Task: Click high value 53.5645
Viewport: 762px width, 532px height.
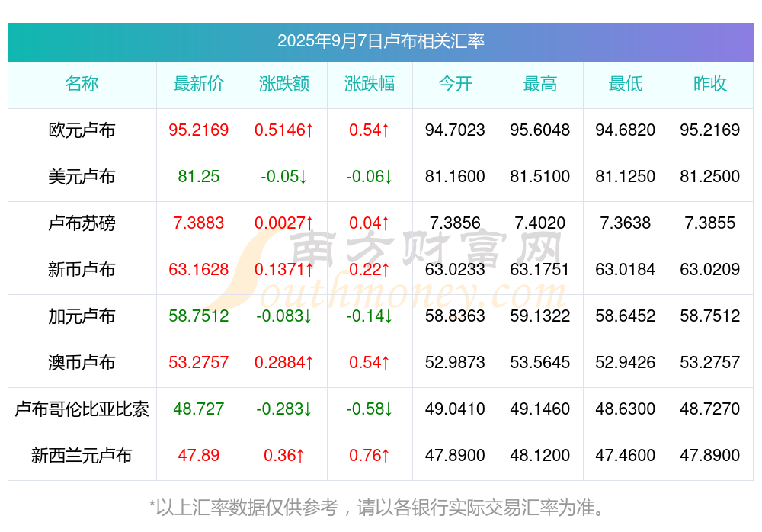Action: coord(540,362)
